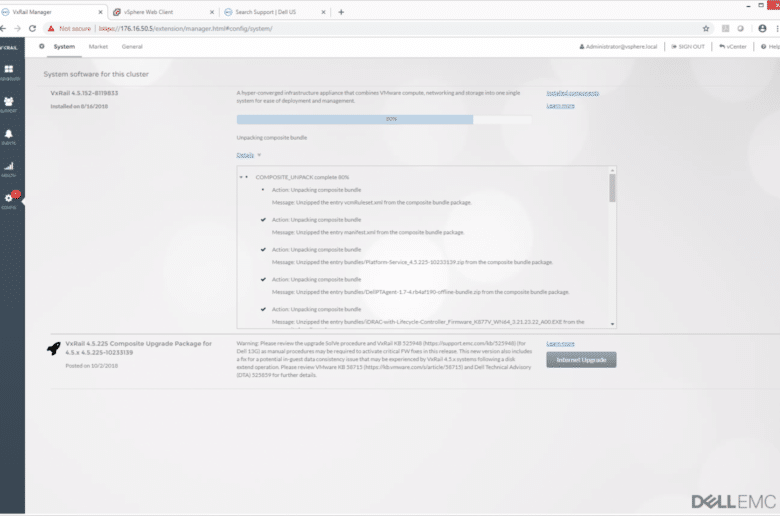The height and width of the screenshot is (516, 780).
Task: Click the SIGN OUT link
Action: pos(688,46)
